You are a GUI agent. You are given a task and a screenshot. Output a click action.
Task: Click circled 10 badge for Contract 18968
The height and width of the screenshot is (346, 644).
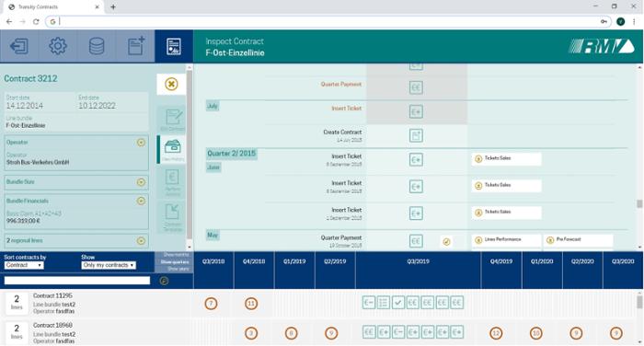tap(536, 333)
